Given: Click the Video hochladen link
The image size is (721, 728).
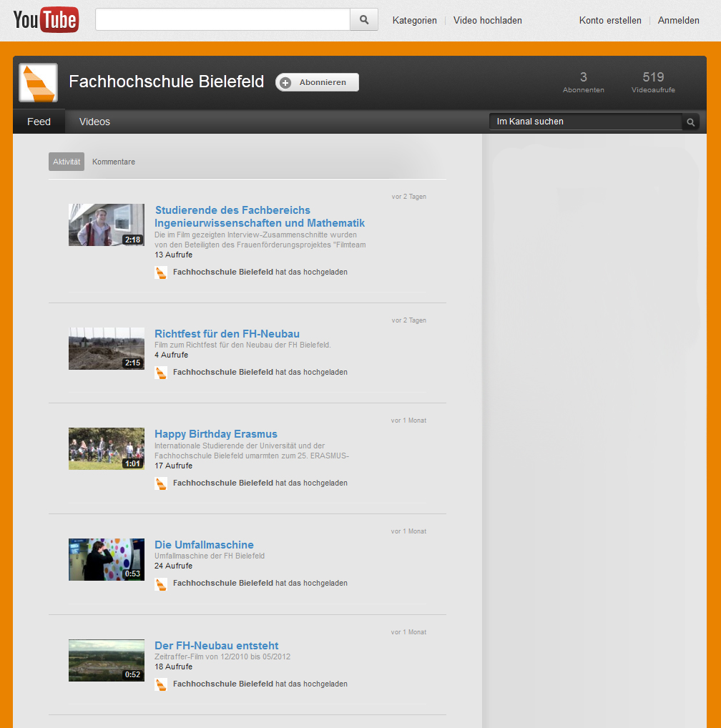Looking at the screenshot, I should coord(487,20).
